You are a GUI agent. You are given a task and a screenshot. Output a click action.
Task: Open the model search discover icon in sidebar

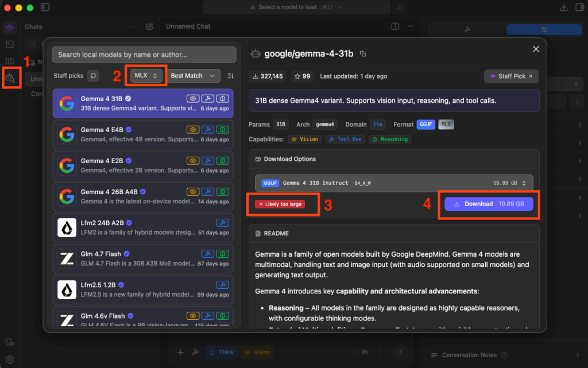click(x=10, y=78)
